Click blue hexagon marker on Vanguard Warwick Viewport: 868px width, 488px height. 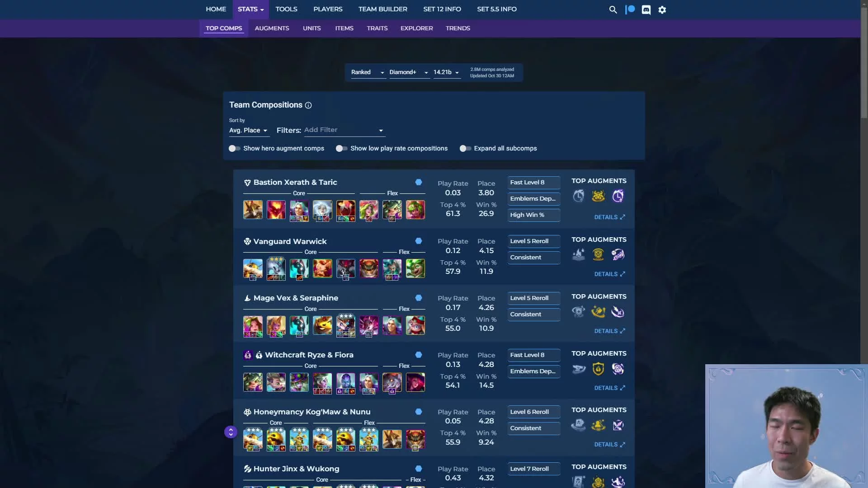tap(419, 241)
